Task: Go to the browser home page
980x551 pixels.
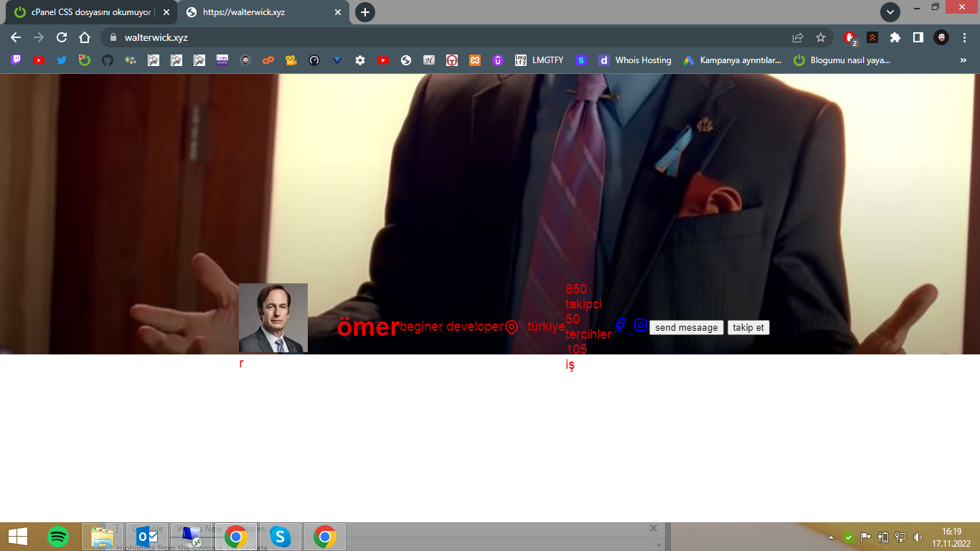Action: (85, 37)
